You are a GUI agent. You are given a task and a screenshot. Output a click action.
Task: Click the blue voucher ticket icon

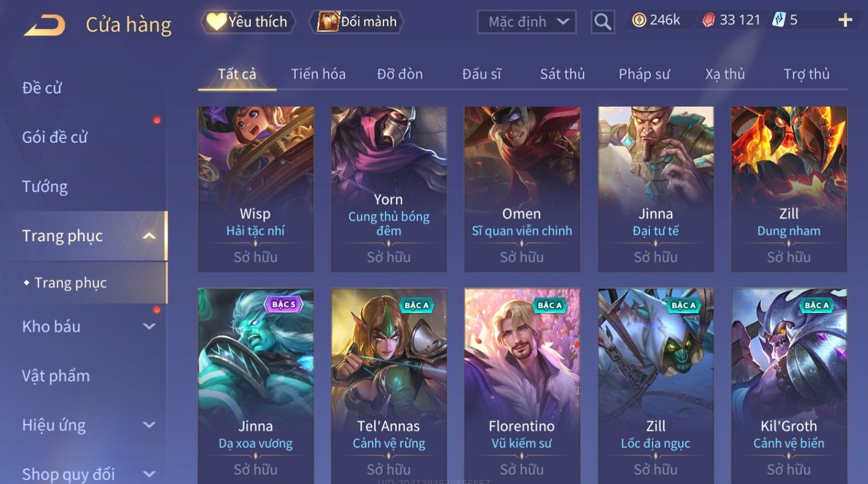point(779,20)
